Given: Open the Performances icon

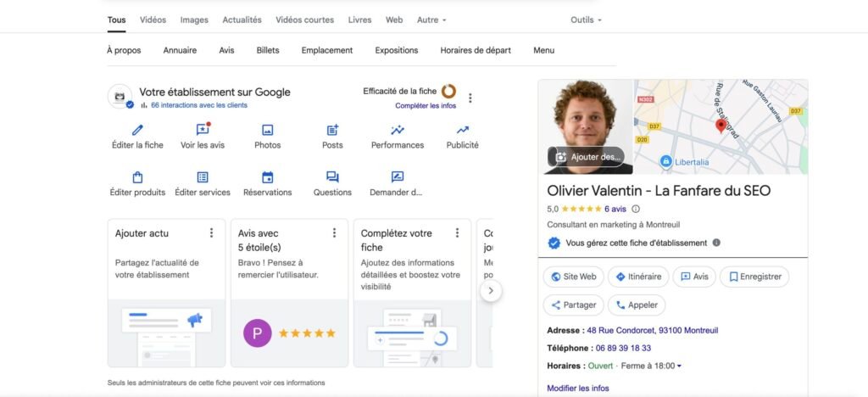Looking at the screenshot, I should (398, 130).
